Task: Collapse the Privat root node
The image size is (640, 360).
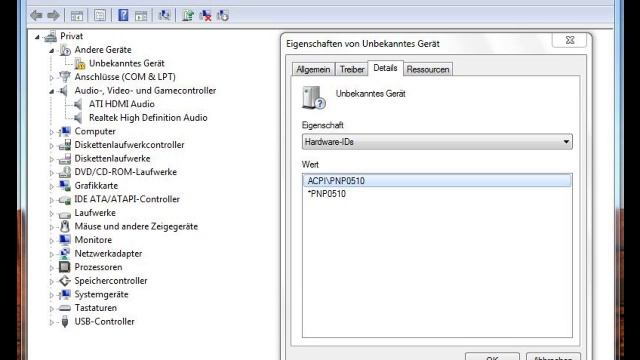Action: click(x=38, y=37)
